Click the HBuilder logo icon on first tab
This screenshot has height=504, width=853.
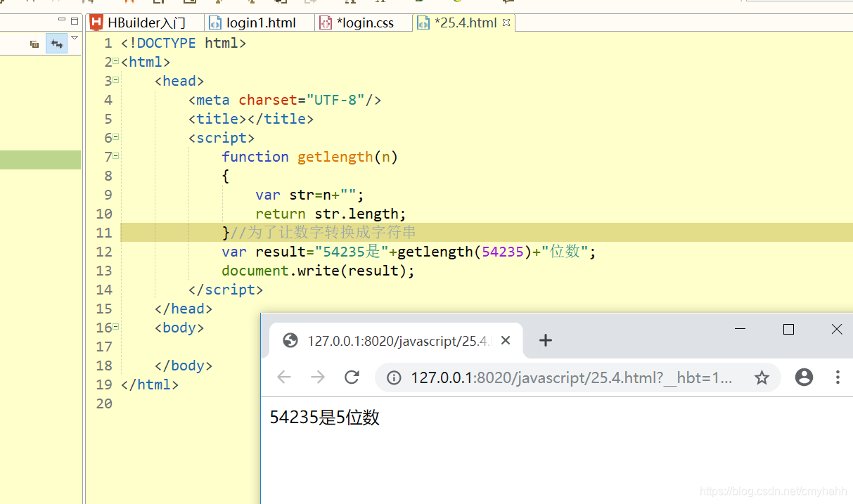(96, 22)
